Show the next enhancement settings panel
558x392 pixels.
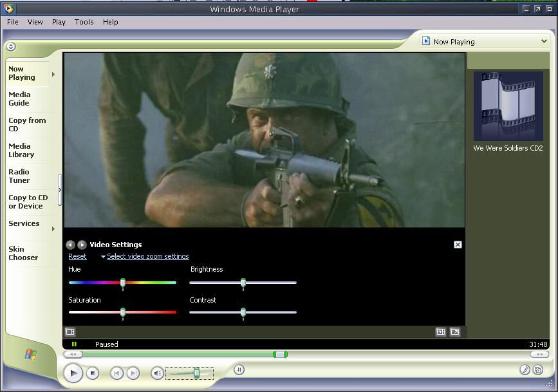(x=82, y=245)
